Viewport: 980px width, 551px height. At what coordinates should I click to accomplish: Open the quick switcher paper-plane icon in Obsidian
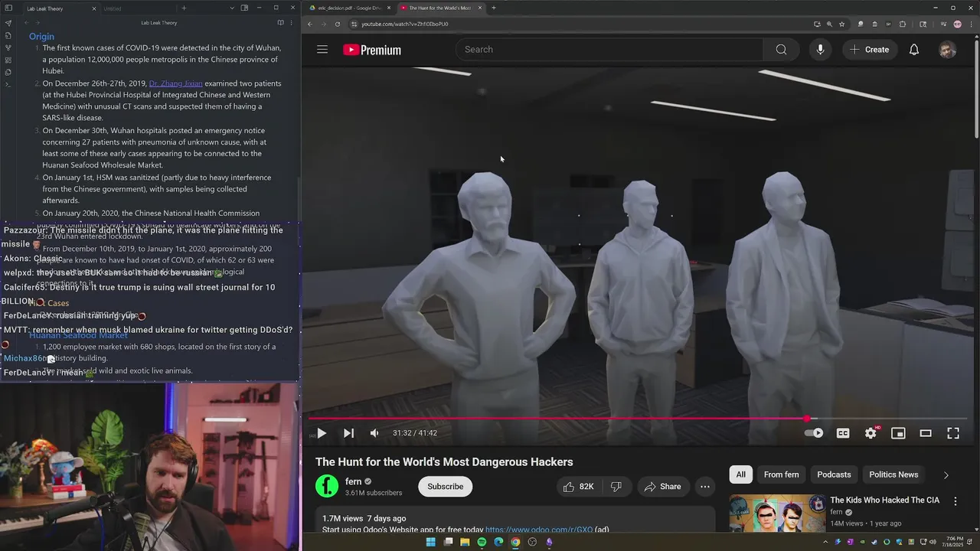pos(8,23)
